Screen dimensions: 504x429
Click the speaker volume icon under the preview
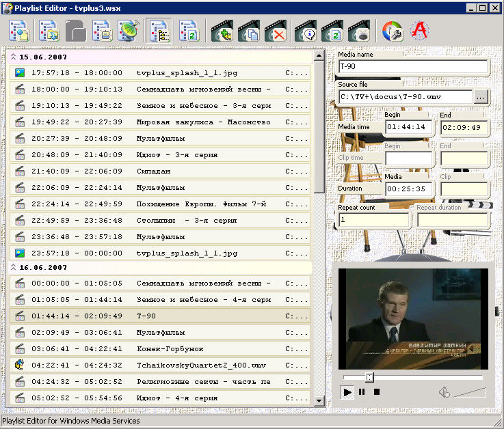tap(445, 392)
